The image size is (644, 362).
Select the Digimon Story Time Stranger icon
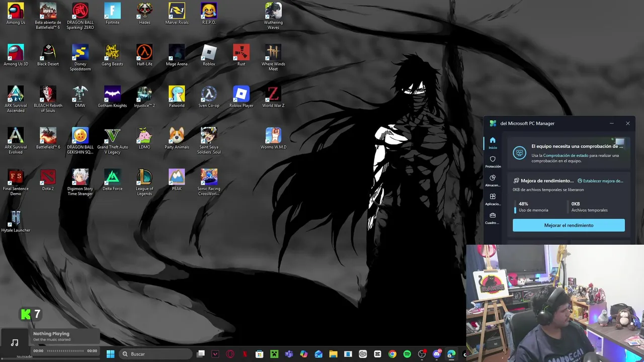(x=80, y=183)
